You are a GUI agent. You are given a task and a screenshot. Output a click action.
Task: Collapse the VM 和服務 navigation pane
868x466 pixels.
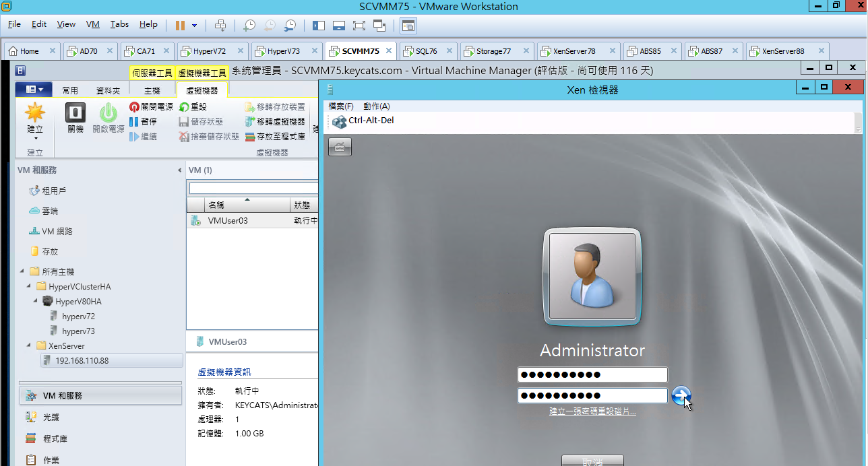pyautogui.click(x=179, y=170)
